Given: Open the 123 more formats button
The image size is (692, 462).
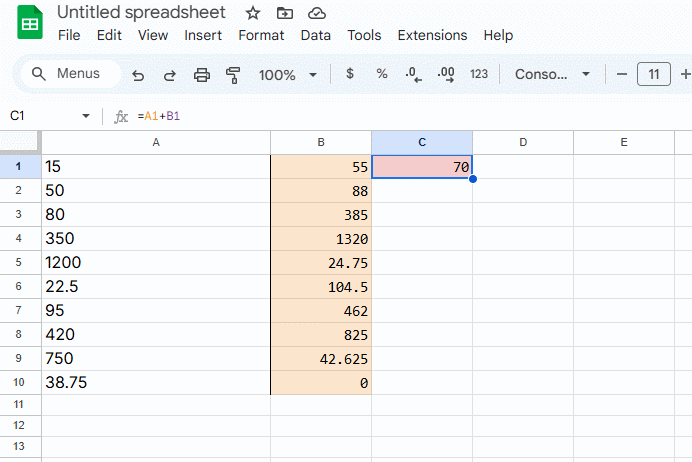Looking at the screenshot, I should 479,74.
